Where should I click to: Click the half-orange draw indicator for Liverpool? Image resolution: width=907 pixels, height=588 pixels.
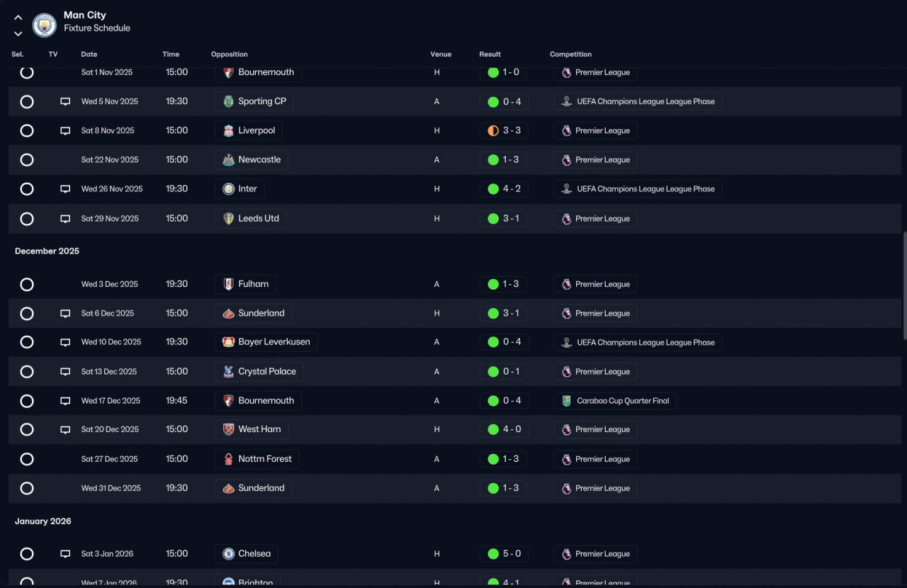point(493,130)
